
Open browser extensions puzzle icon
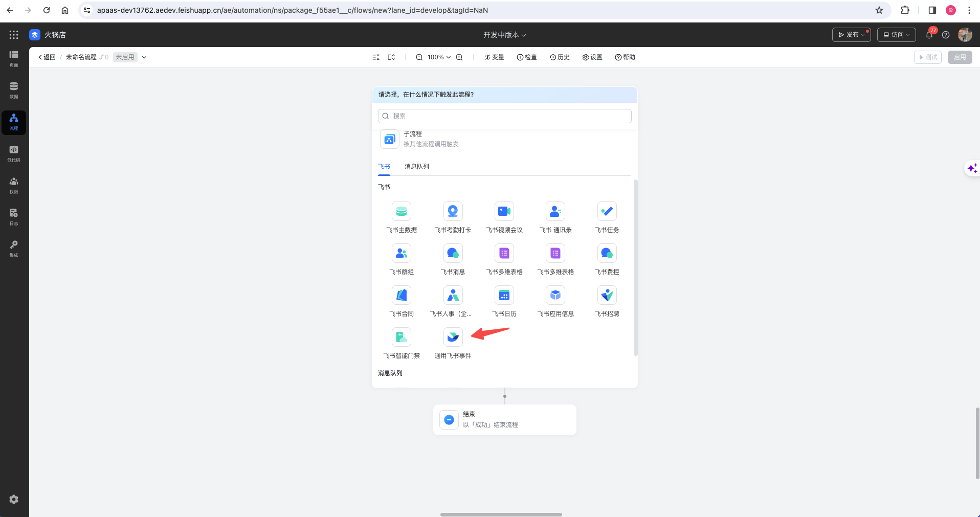coord(905,10)
